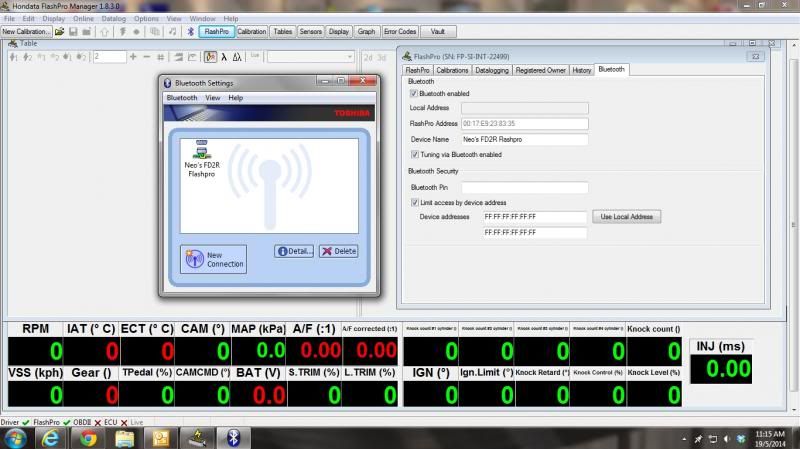Image resolution: width=800 pixels, height=449 pixels.
Task: Toggle Tuning via Bluetooth enabled checkbox
Action: click(415, 155)
